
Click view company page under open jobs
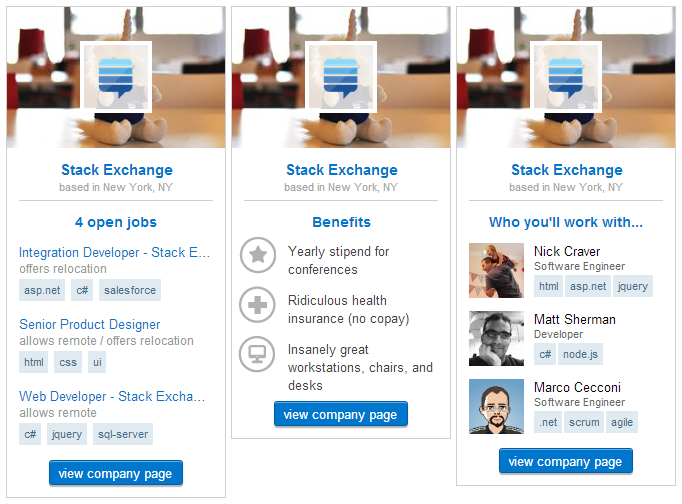click(116, 473)
